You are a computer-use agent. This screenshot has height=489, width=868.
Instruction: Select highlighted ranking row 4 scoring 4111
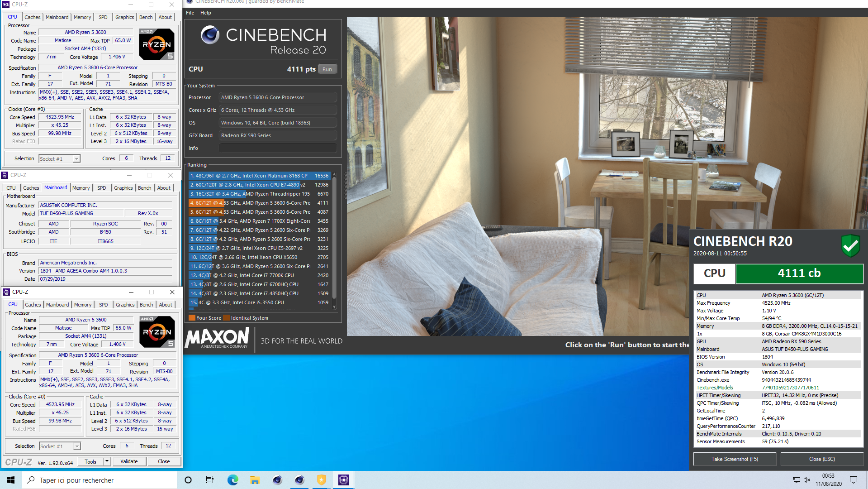tap(259, 203)
